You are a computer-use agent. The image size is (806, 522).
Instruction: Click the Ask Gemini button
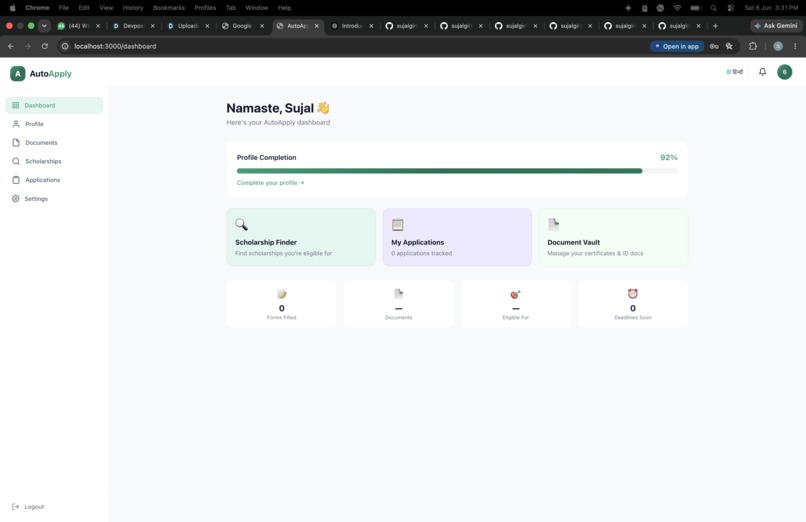pyautogui.click(x=776, y=26)
